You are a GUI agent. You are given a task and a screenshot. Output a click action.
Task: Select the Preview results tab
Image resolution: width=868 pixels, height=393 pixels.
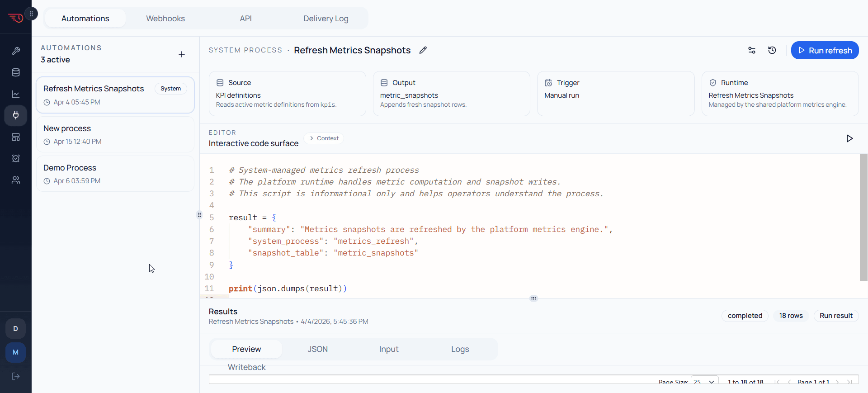tap(246, 349)
